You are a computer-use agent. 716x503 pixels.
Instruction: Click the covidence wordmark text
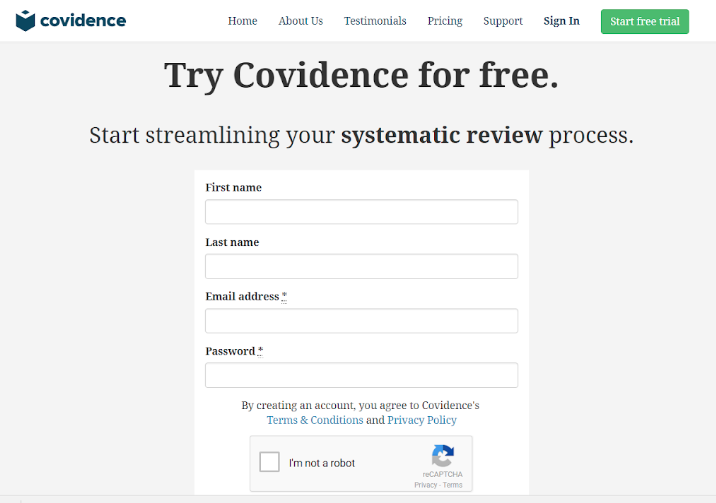pyautogui.click(x=83, y=21)
